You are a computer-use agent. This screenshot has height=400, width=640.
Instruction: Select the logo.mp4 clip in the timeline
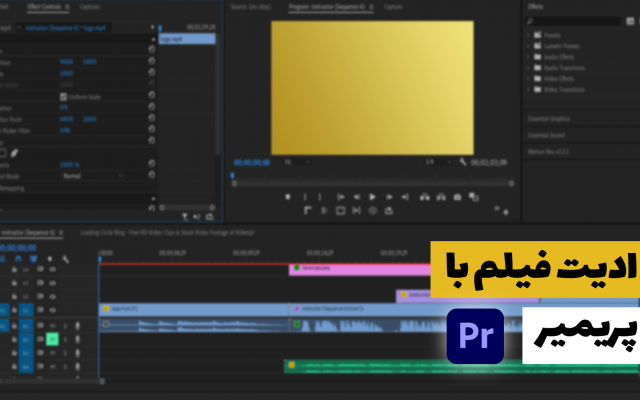(194, 309)
